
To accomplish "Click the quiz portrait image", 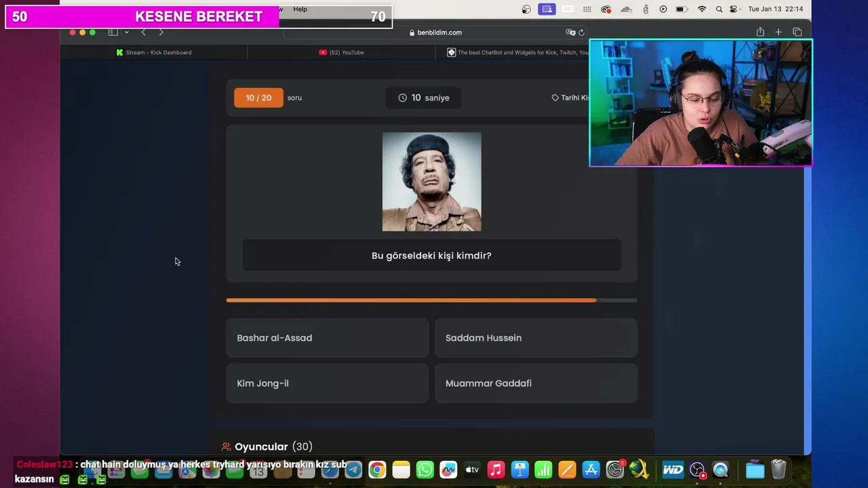I will pyautogui.click(x=432, y=182).
